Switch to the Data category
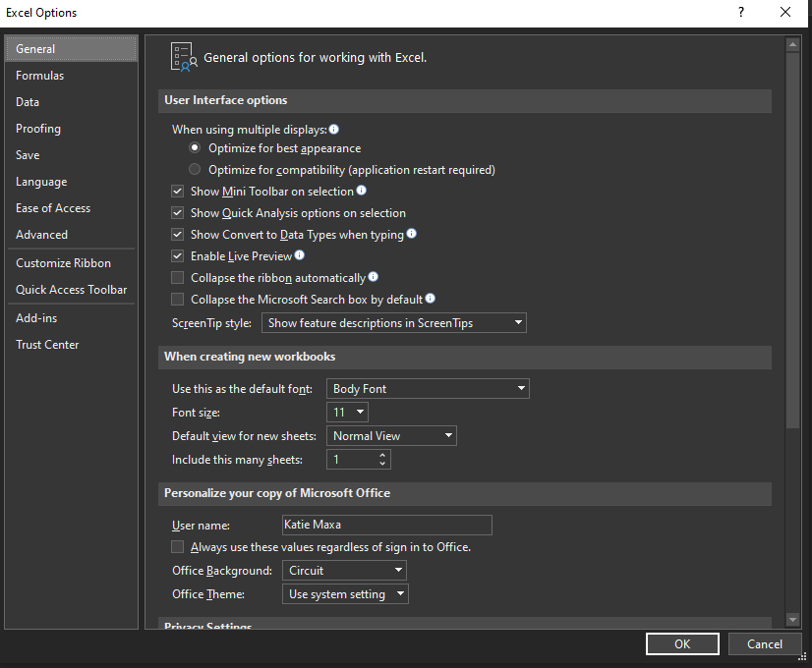 (x=72, y=102)
